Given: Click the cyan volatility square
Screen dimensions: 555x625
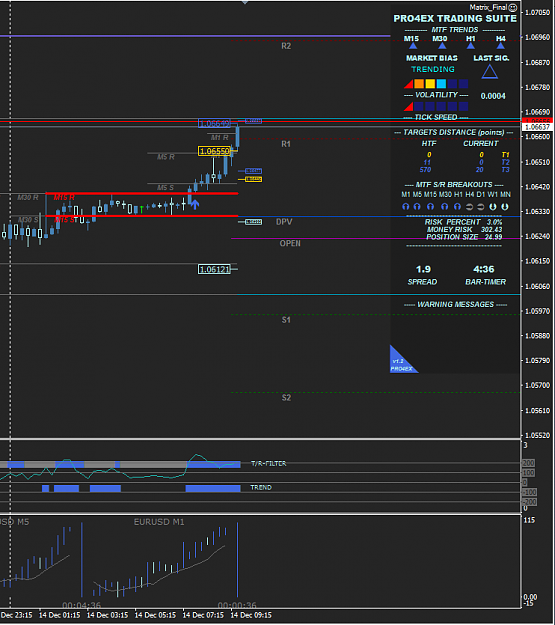Looking at the screenshot, I should (x=441, y=84).
